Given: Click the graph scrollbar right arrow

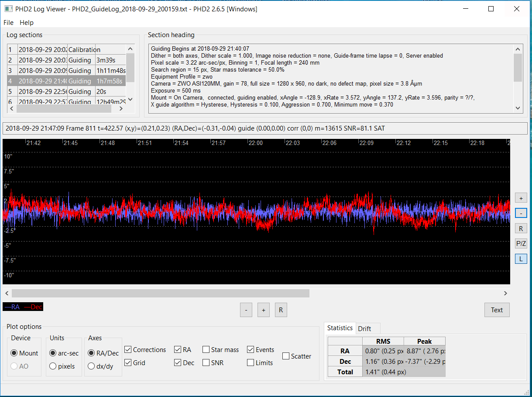Looking at the screenshot, I should (x=506, y=293).
